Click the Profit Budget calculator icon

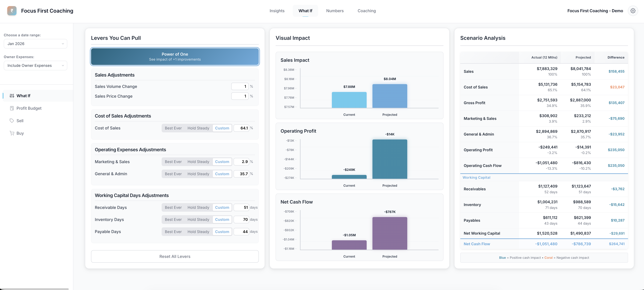coord(12,108)
